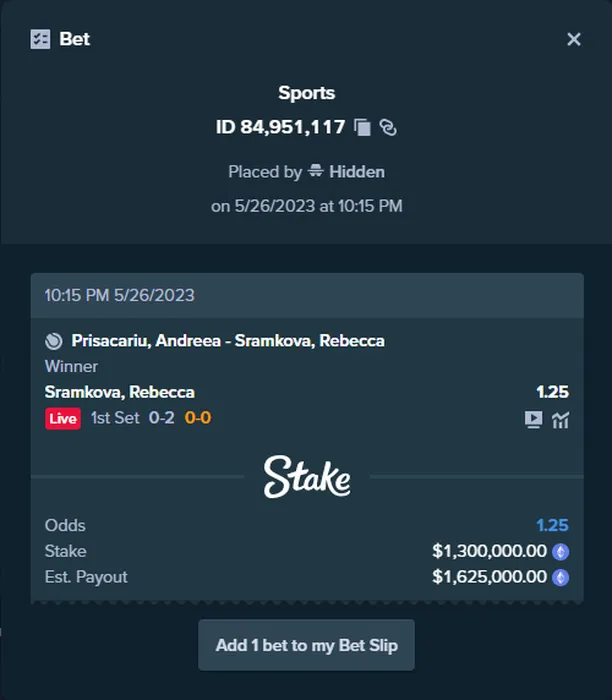Viewport: 612px width, 700px height.
Task: Click the Stake logo
Action: [x=307, y=477]
